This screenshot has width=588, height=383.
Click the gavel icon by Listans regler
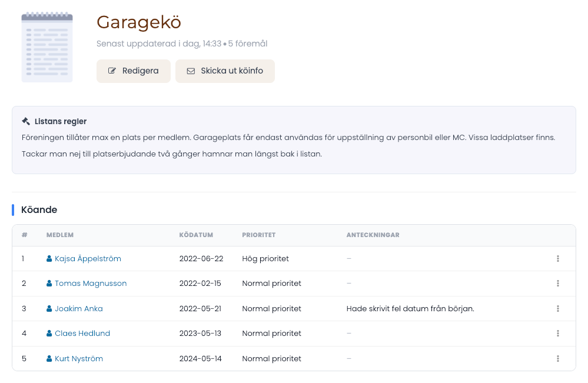coord(26,121)
